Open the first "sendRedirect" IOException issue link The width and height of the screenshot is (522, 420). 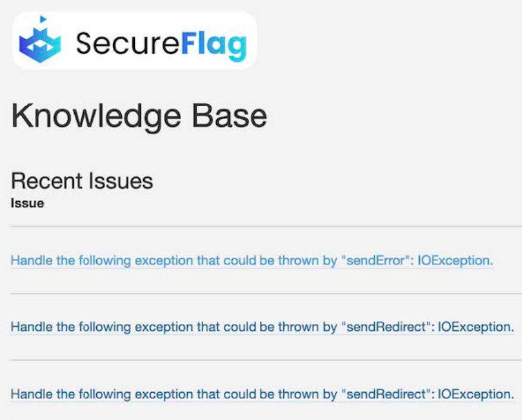tap(262, 327)
